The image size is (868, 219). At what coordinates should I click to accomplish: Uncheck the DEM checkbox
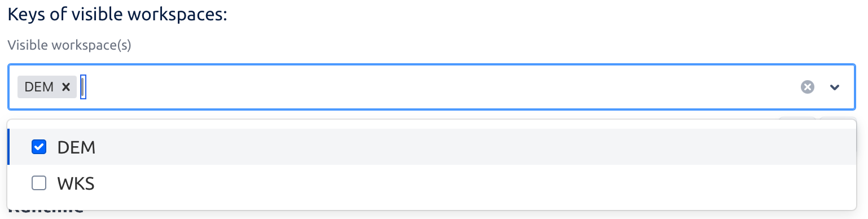(x=39, y=147)
